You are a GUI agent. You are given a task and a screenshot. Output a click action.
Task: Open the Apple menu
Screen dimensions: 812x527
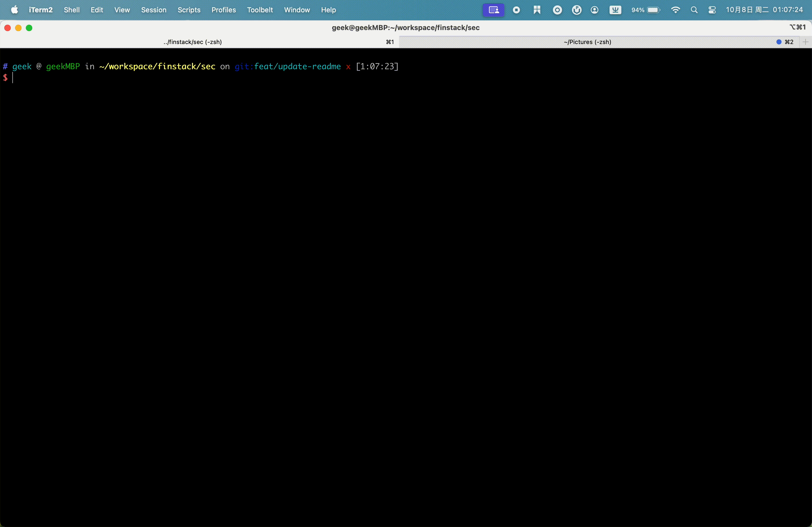[x=14, y=10]
